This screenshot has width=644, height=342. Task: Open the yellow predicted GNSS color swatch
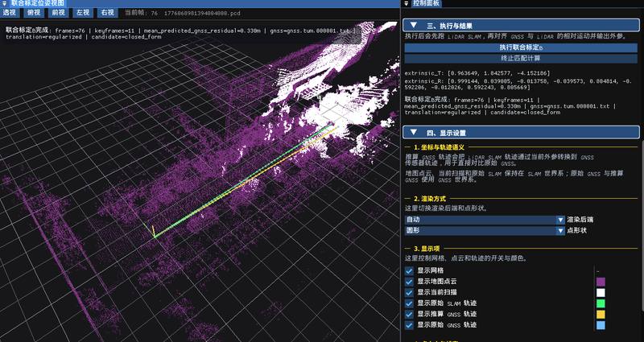tap(601, 314)
